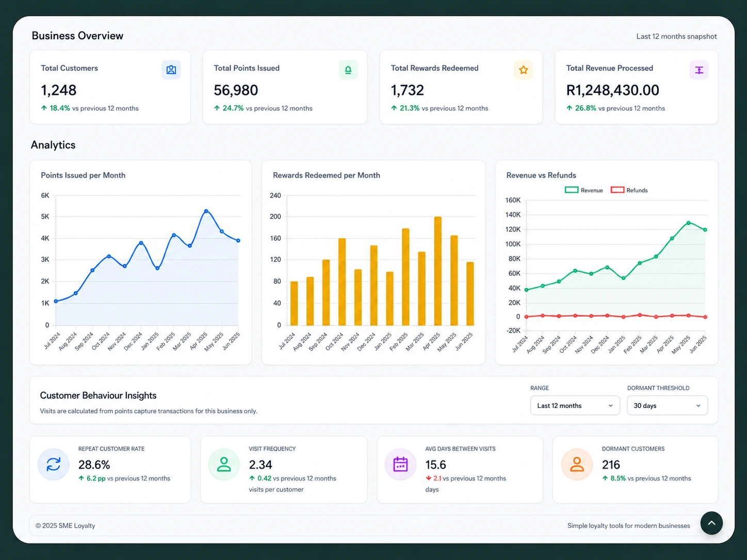Click the Apr 2025 peak point on Points Issued chart
The width and height of the screenshot is (747, 560).
[206, 211]
